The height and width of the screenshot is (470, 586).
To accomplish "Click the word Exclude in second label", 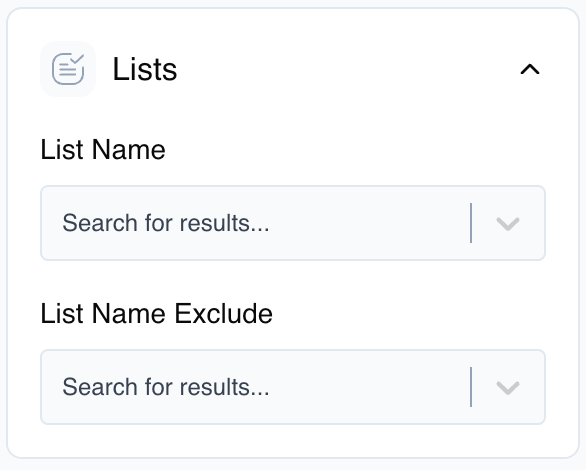I will (x=223, y=313).
